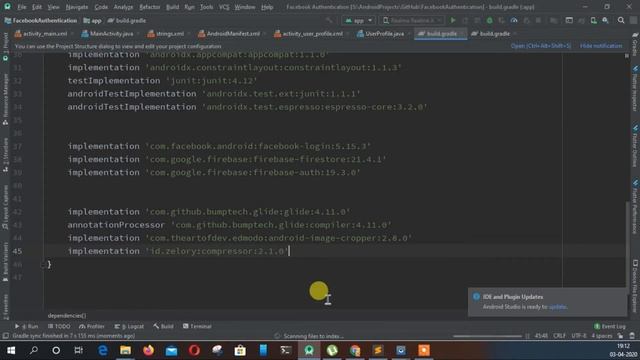The height and width of the screenshot is (360, 640).
Task: Open the app run configuration dropdown
Action: click(358, 20)
